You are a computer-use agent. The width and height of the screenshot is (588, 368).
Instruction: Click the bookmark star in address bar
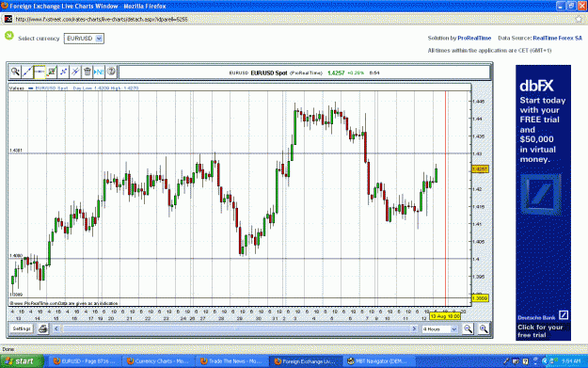pyautogui.click(x=579, y=19)
